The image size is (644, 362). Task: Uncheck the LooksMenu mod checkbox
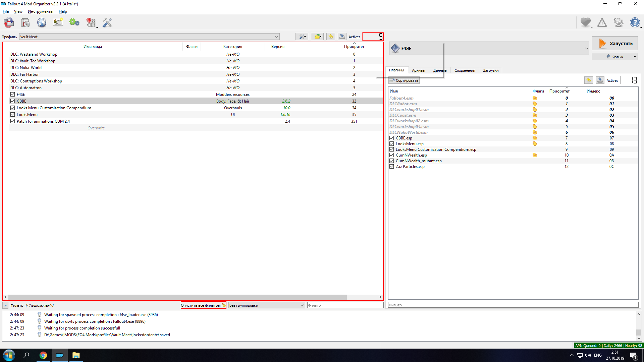point(13,115)
